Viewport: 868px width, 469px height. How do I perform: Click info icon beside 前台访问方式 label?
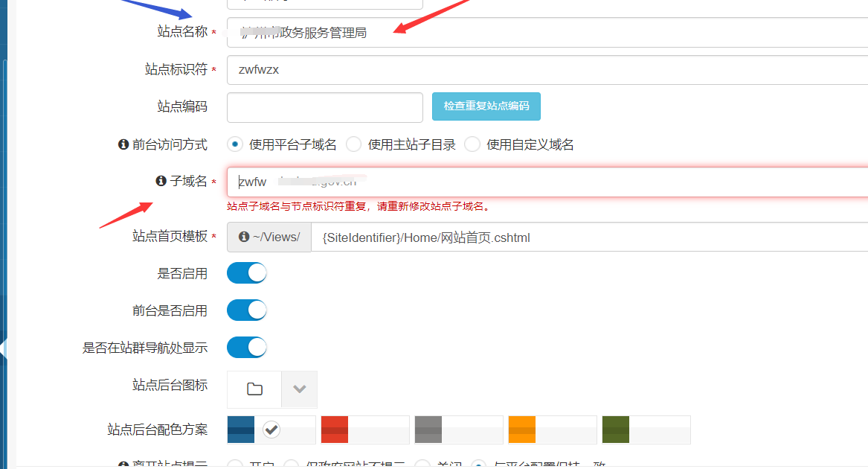point(123,144)
